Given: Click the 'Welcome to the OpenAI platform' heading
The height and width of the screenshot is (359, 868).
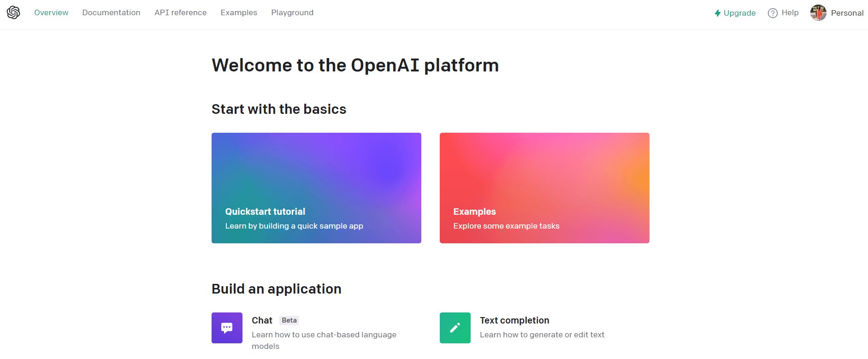Looking at the screenshot, I should (355, 65).
